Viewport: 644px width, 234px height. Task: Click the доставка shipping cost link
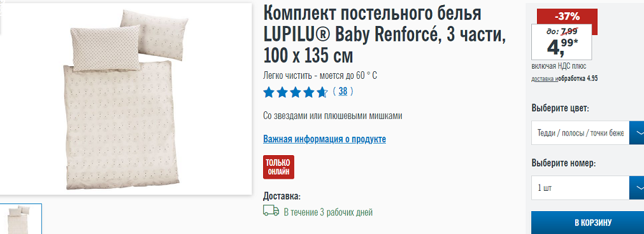544,78
